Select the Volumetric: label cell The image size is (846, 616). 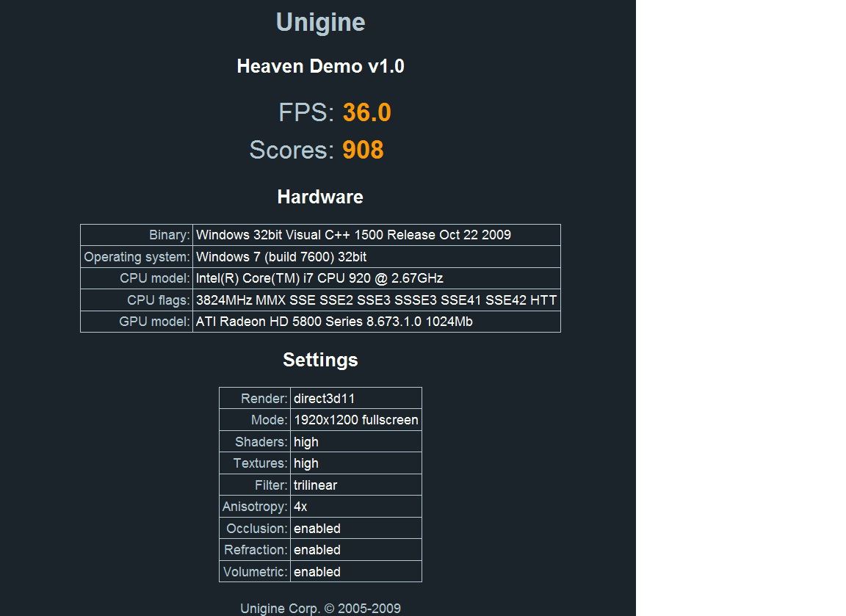[x=255, y=571]
